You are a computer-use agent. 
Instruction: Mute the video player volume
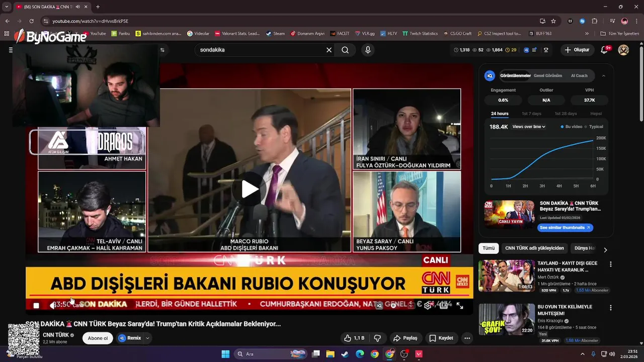click(x=53, y=305)
